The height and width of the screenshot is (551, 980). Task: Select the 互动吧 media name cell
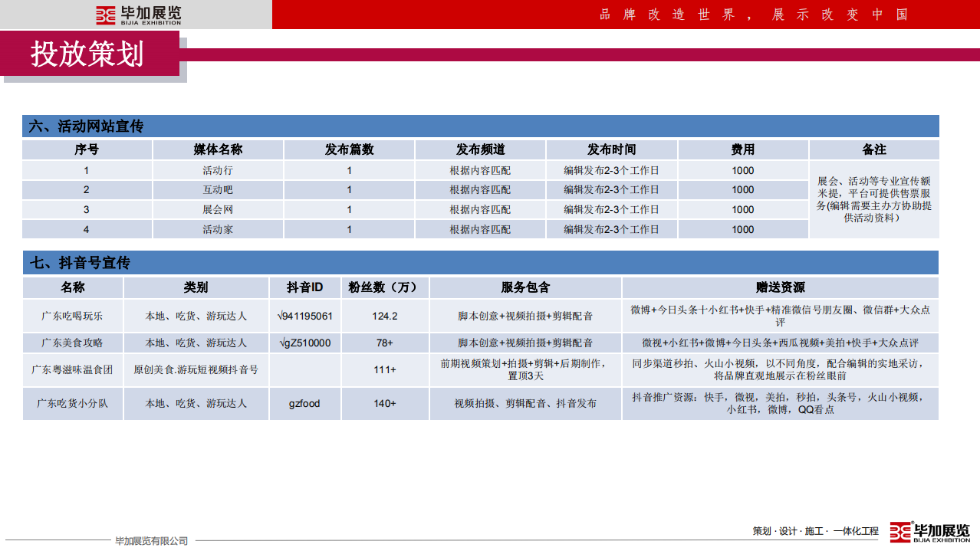pyautogui.click(x=218, y=190)
